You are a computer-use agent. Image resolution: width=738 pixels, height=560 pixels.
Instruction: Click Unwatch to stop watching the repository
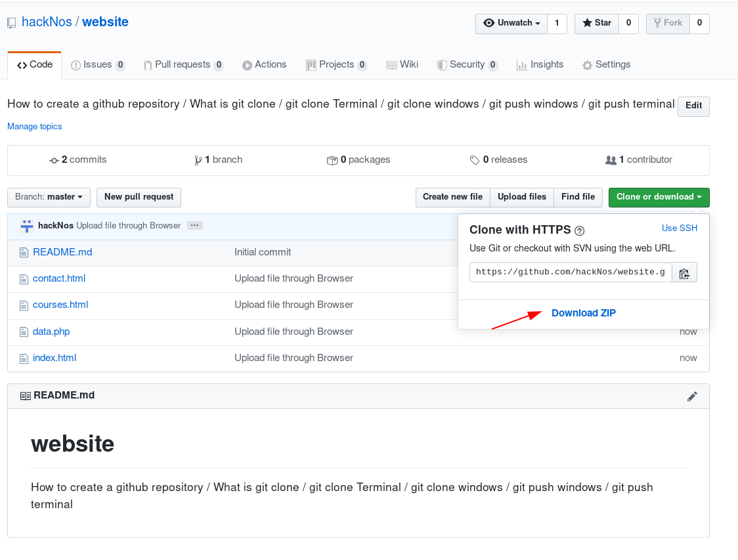[x=509, y=23]
